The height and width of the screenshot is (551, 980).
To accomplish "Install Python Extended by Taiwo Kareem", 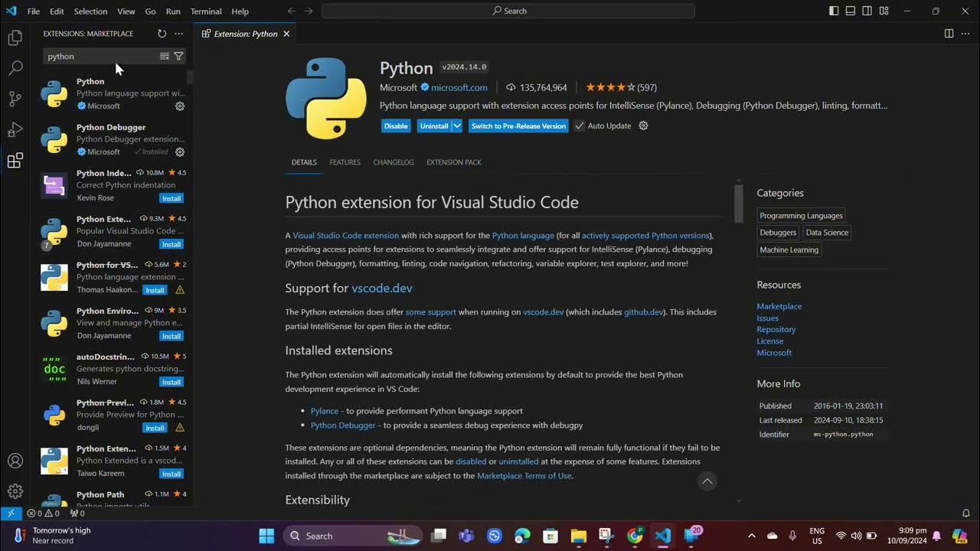I will tap(171, 474).
